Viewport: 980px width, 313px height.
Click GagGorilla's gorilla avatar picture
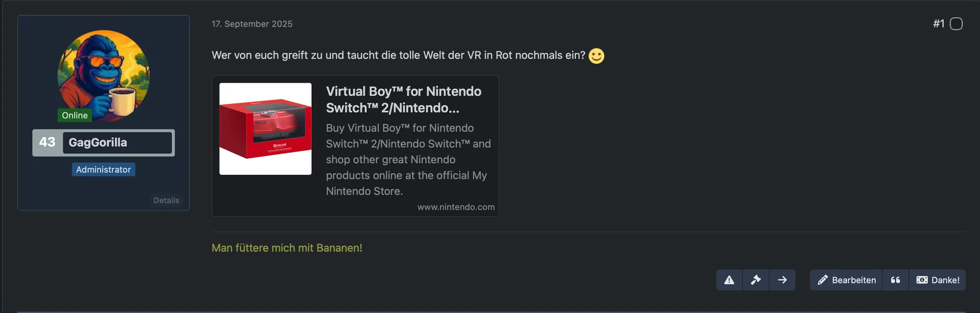pos(104,71)
